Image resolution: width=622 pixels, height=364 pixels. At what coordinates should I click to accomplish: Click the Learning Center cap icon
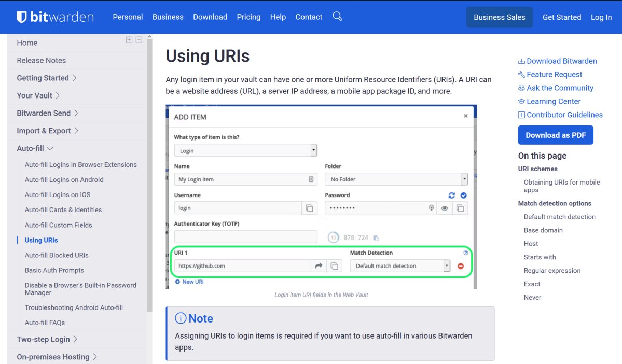point(521,102)
